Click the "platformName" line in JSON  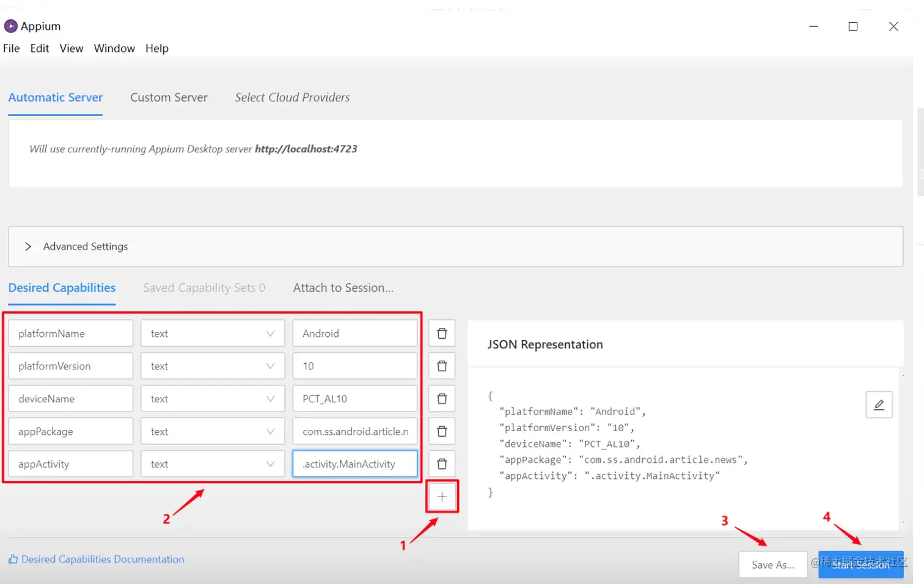click(572, 412)
